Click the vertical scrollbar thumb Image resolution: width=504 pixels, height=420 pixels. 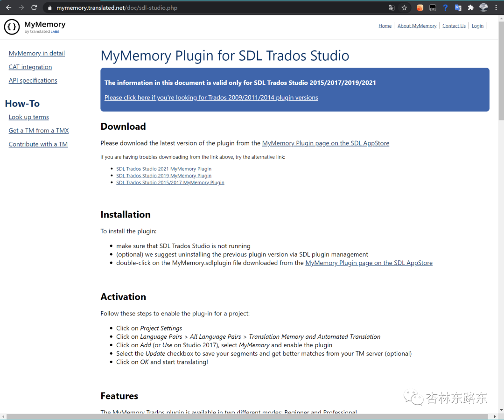tap(501, 70)
